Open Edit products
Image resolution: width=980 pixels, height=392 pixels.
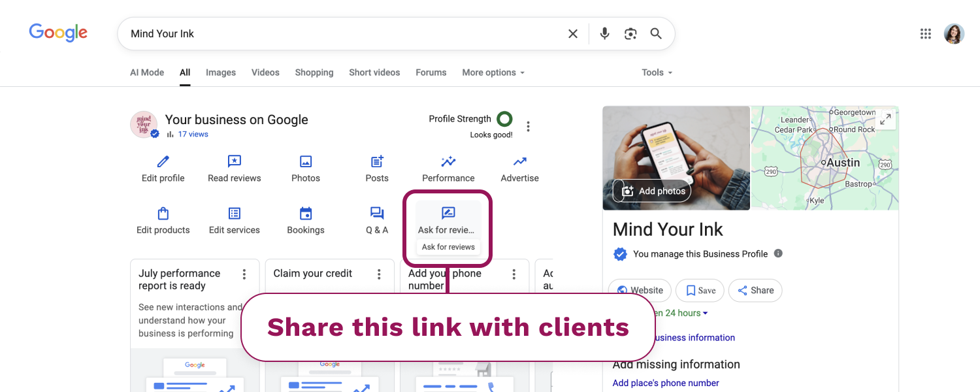coord(163,221)
